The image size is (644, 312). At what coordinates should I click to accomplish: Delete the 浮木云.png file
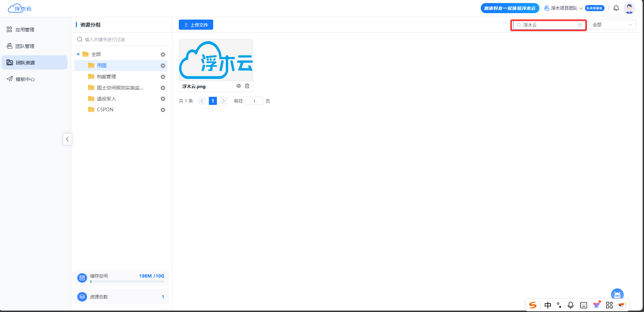[247, 86]
